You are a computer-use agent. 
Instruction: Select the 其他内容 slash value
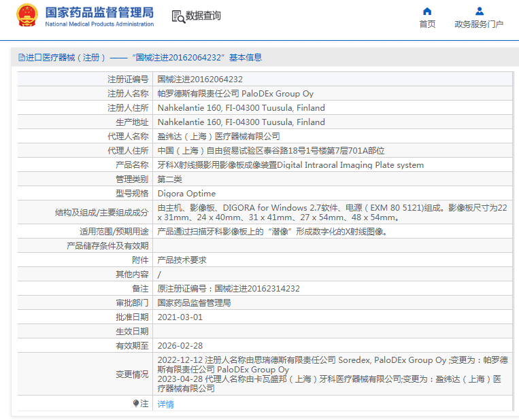point(159,275)
